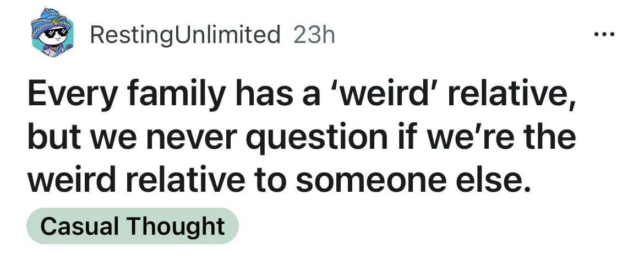Screen dimensions: 644x259
Task: Filter posts by Casual Thought flair
Action: click(132, 226)
